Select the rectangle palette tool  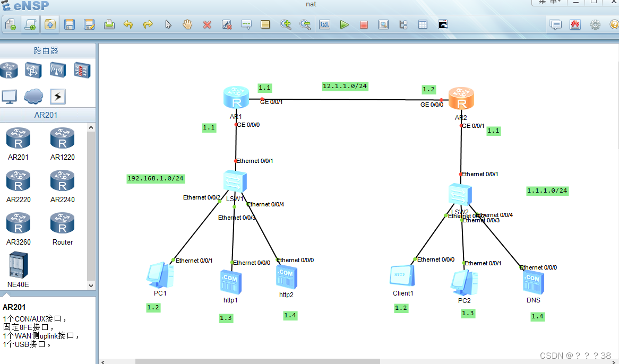[265, 25]
